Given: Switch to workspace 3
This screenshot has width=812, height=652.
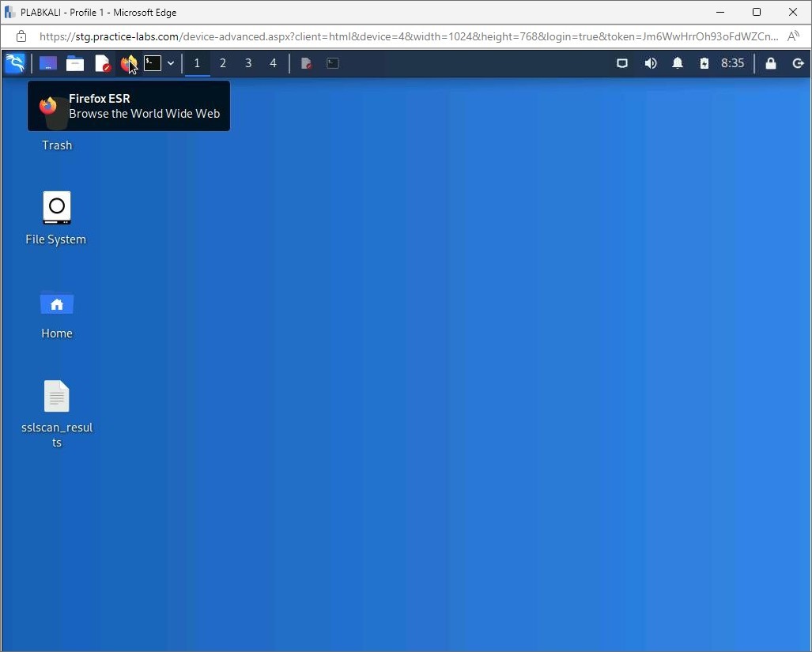Looking at the screenshot, I should point(248,63).
